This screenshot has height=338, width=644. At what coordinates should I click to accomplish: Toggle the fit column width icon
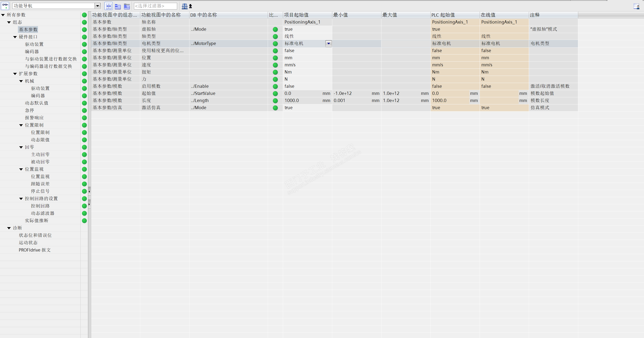(109, 6)
